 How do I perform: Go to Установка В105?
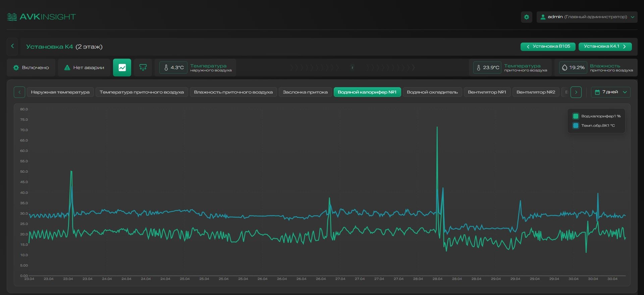tap(548, 47)
